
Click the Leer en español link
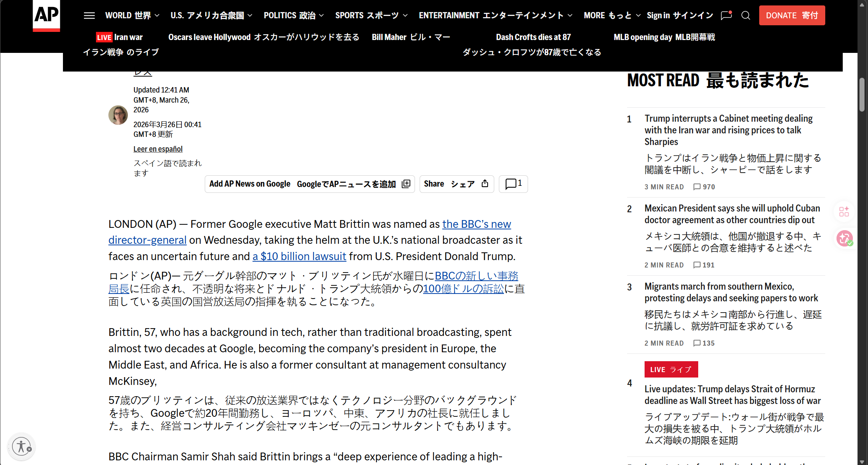[158, 149]
